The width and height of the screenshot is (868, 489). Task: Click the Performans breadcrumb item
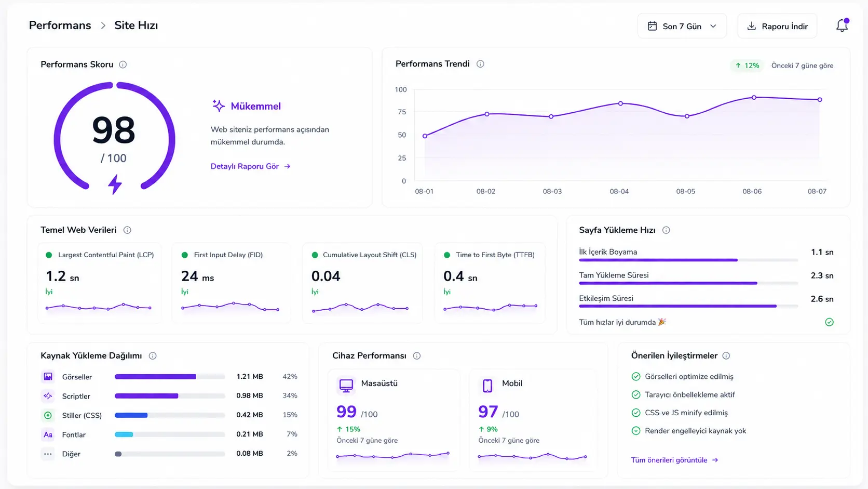60,25
